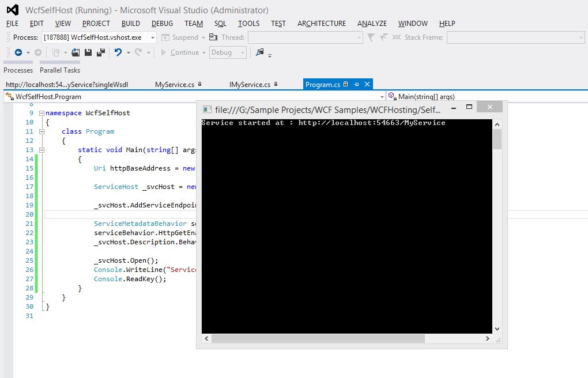Open the BUILD menu
This screenshot has height=378, width=588.
click(130, 23)
